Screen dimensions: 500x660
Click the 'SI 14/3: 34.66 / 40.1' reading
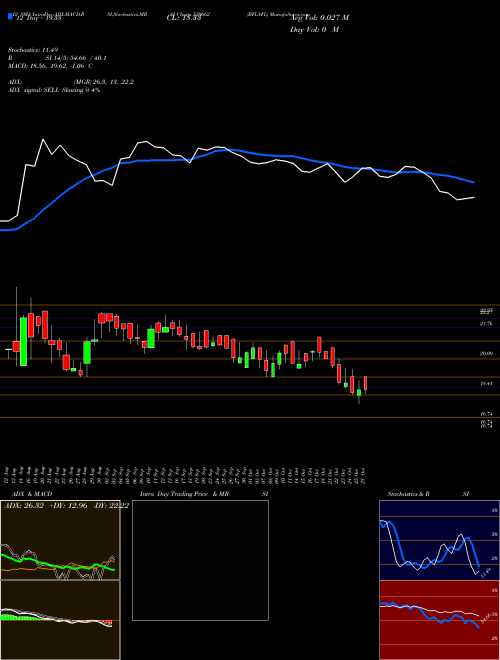pos(76,58)
